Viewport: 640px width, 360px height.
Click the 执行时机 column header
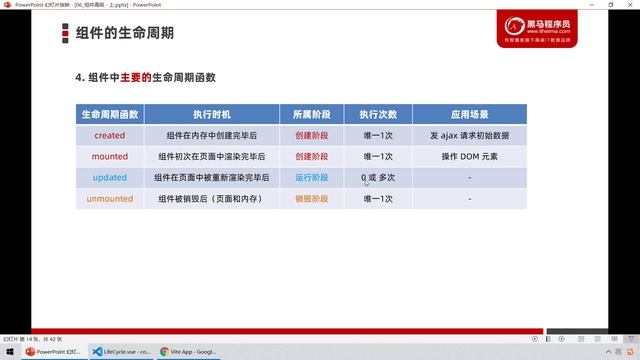click(x=211, y=114)
